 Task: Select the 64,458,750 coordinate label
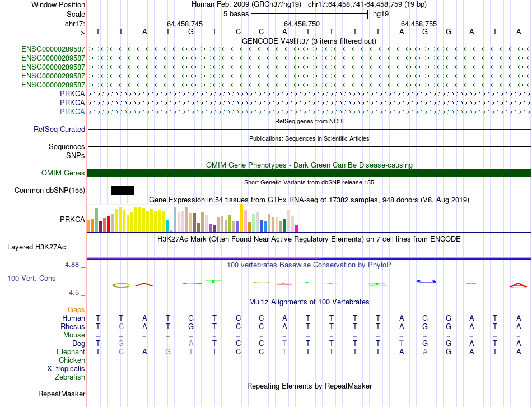coord(302,24)
